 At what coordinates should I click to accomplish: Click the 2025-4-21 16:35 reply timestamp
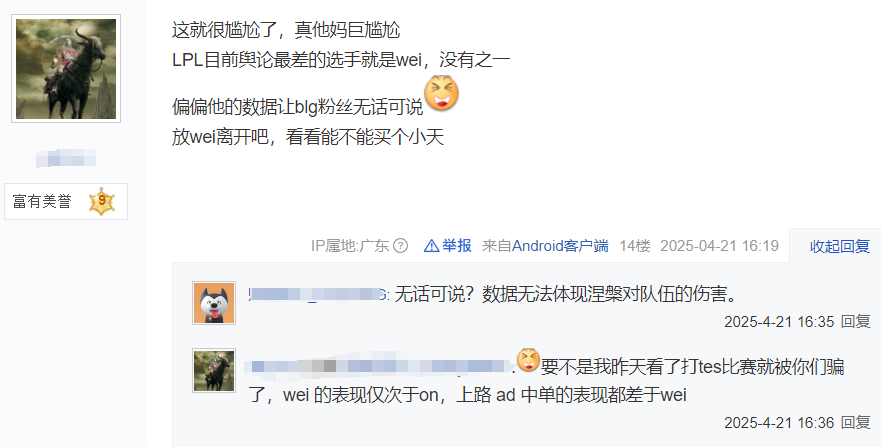pos(779,321)
